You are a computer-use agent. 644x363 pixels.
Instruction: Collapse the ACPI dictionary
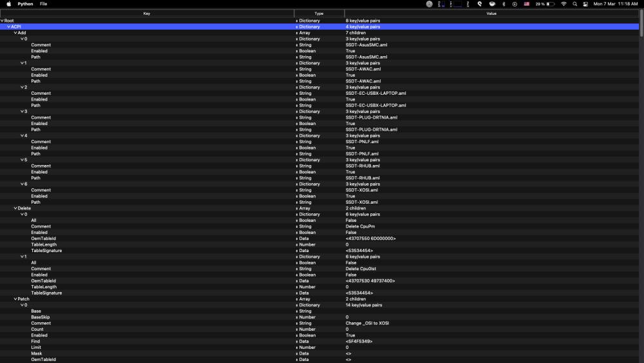(x=8, y=26)
